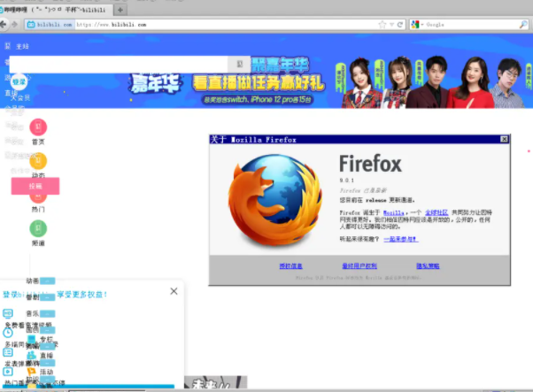Open 最终用户权利 link in About Firefox footer
Image resolution: width=533 pixels, height=392 pixels.
(359, 266)
